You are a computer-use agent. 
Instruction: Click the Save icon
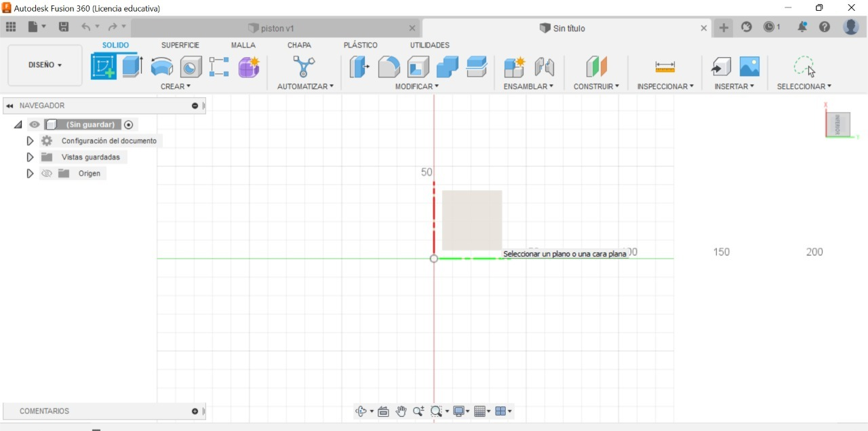point(64,27)
